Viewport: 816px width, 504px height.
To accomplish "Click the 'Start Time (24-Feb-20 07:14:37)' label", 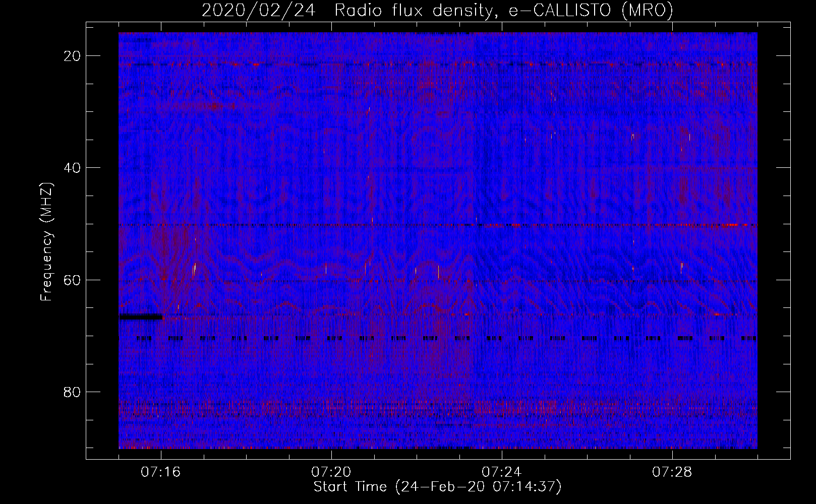I will point(437,487).
